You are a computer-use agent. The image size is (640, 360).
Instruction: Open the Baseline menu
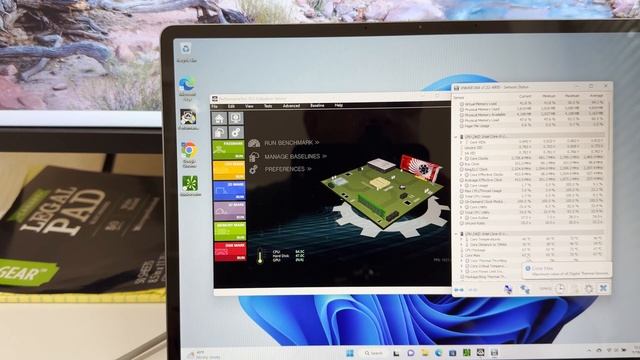pyautogui.click(x=317, y=105)
